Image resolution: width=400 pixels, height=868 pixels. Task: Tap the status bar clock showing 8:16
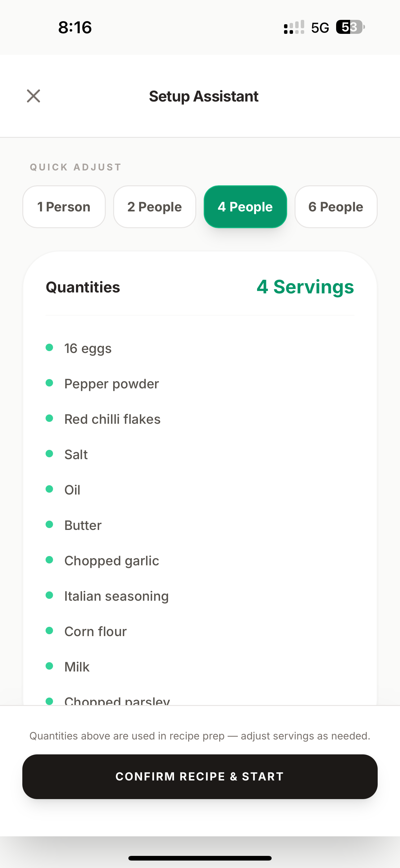tap(75, 27)
